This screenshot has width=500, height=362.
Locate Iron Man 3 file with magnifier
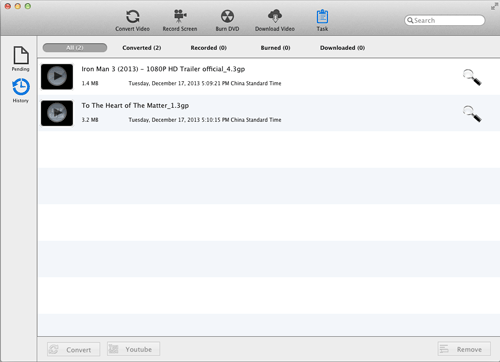pos(472,77)
